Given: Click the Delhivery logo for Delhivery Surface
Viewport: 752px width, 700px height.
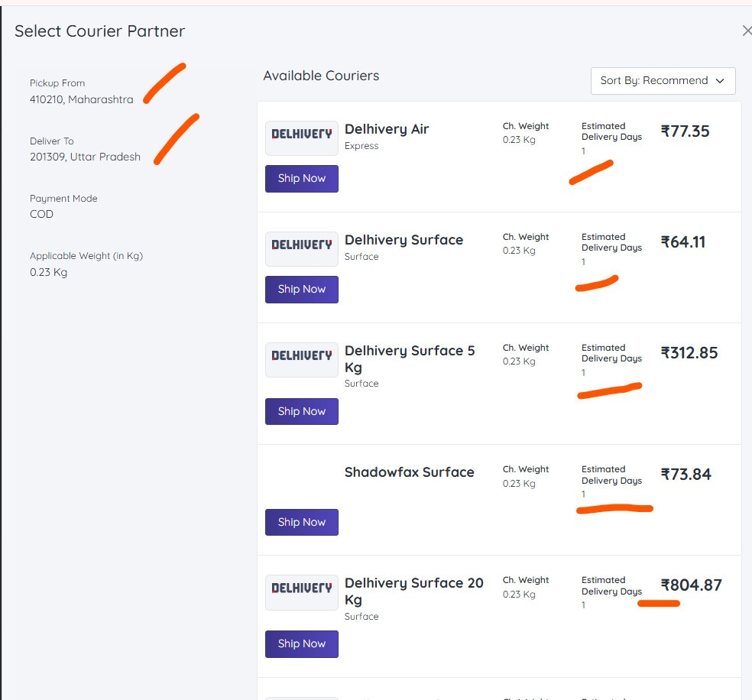Looking at the screenshot, I should click(302, 249).
